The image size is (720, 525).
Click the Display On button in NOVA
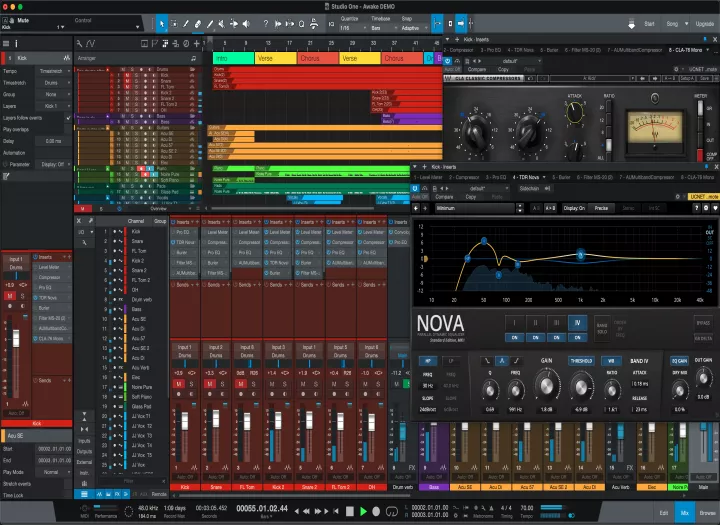point(574,208)
